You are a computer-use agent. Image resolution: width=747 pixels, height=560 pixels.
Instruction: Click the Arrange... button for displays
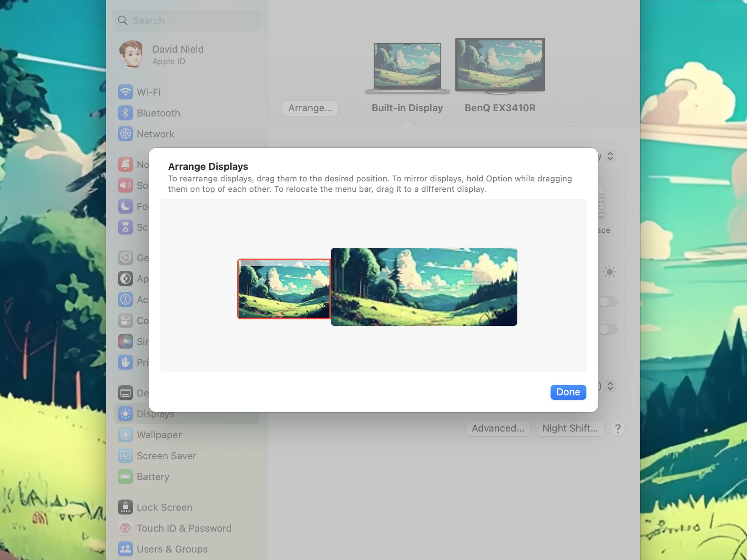tap(309, 108)
